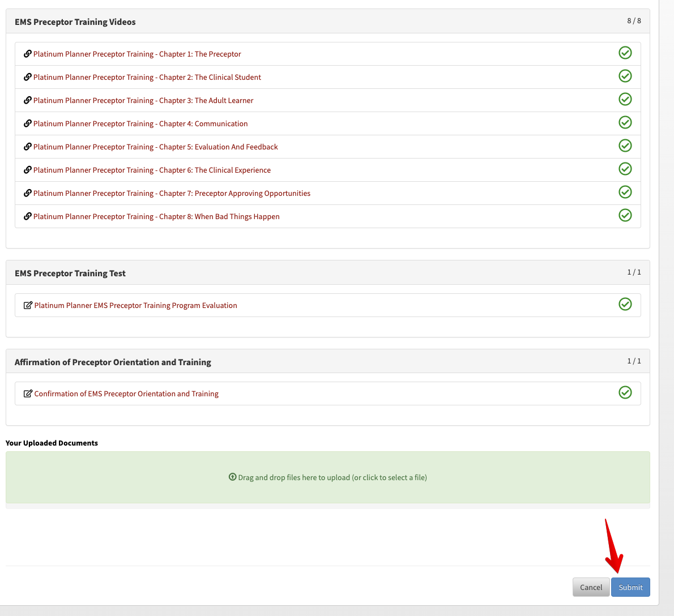Click the drag and drop file upload area

327,477
